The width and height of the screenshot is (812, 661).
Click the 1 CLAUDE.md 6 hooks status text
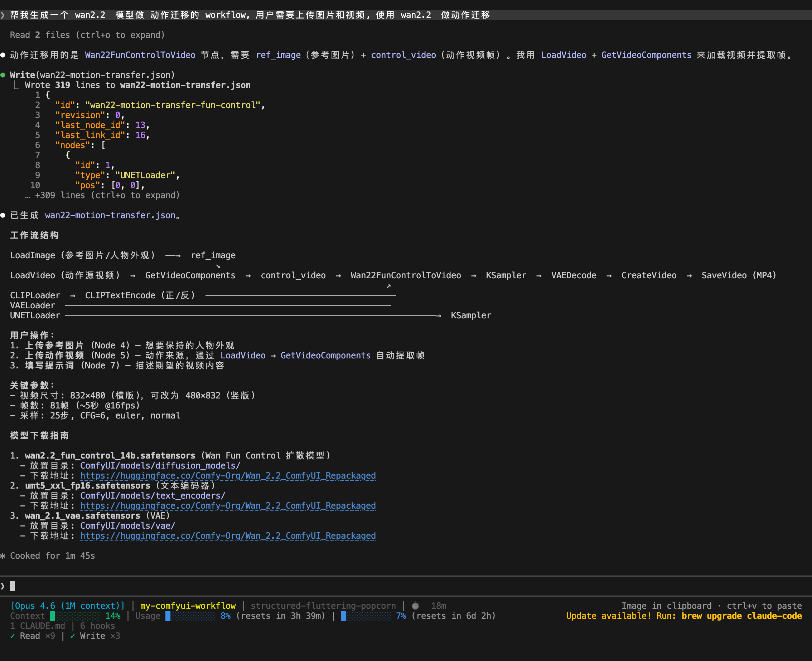pos(62,626)
